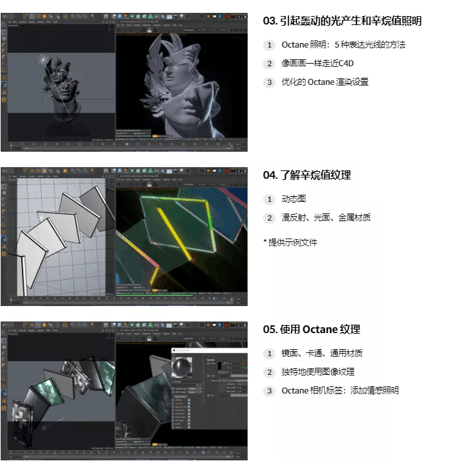Click the Specular color swatch in the material editor
Viewport: 476px width, 461px height.
click(x=220, y=366)
